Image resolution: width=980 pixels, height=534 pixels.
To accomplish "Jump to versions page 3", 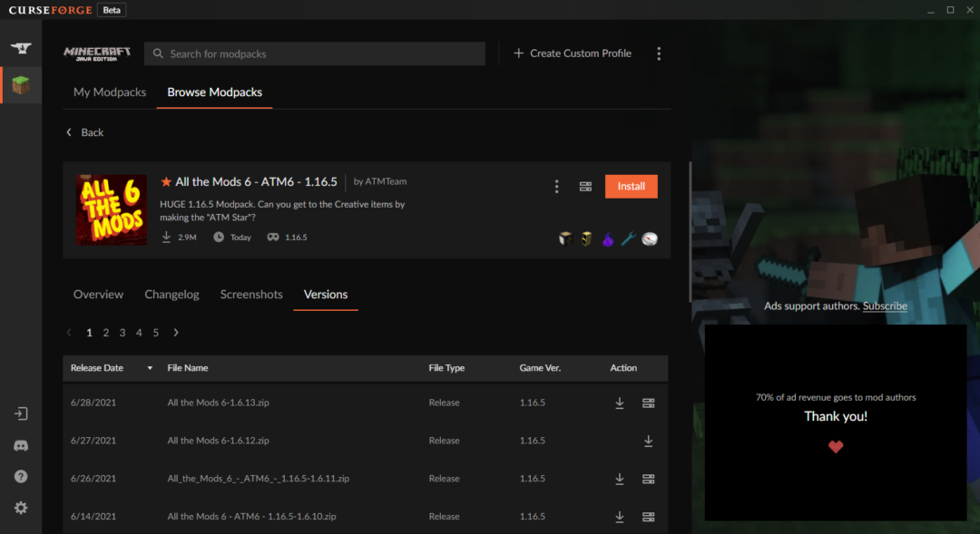I will pyautogui.click(x=122, y=333).
